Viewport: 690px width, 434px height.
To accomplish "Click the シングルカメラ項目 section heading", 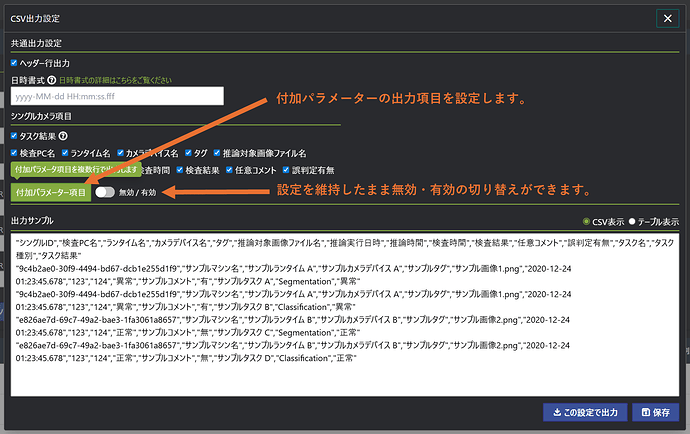I will tap(41, 116).
